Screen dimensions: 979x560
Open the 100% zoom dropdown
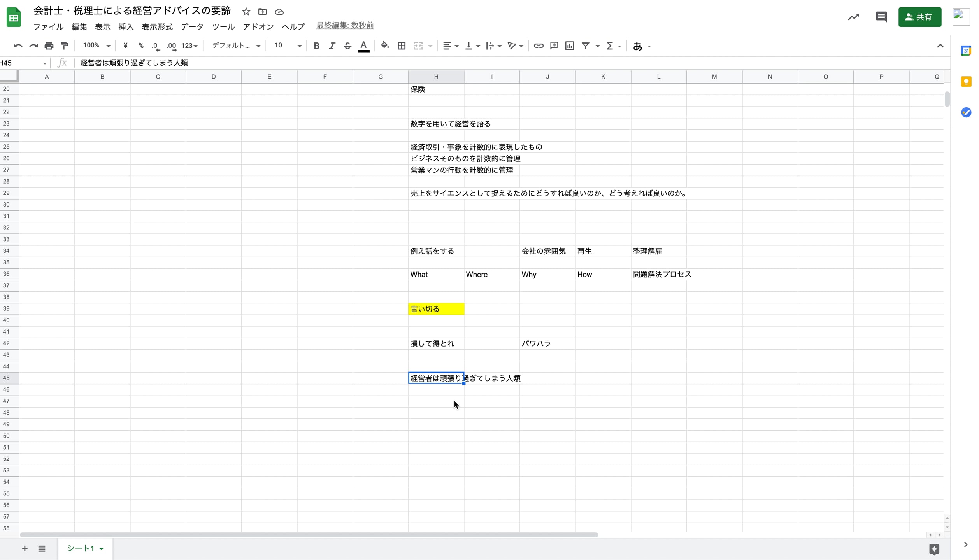(96, 45)
